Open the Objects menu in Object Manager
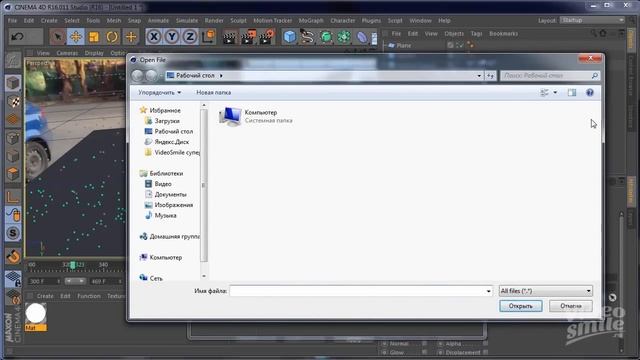The height and width of the screenshot is (360, 640). click(454, 33)
